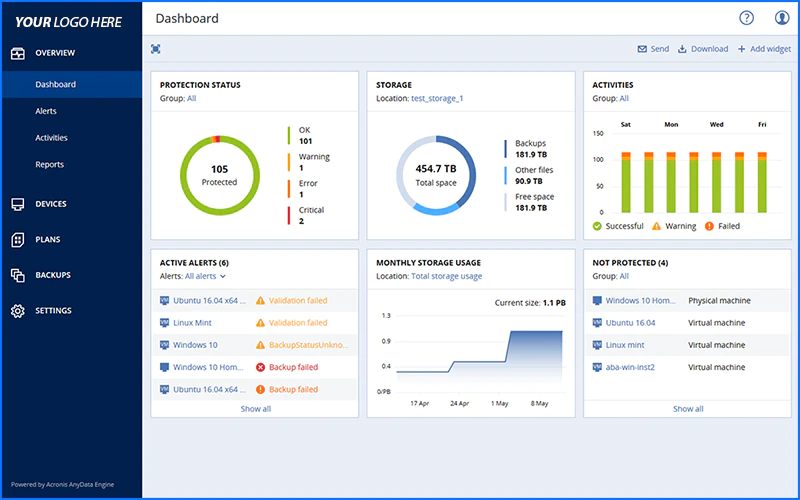Click Total storage usage location link
Screen dimensions: 800x500
[446, 276]
